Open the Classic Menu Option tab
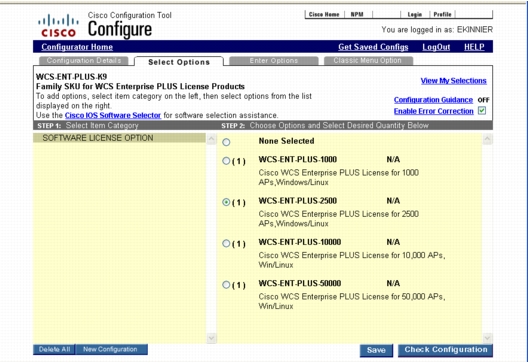 click(368, 60)
